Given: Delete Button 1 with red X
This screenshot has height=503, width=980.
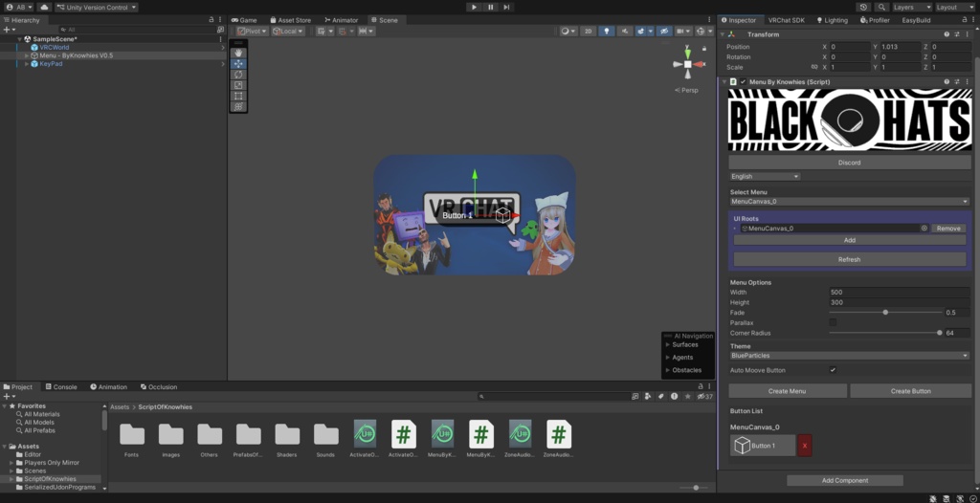Looking at the screenshot, I should point(804,446).
